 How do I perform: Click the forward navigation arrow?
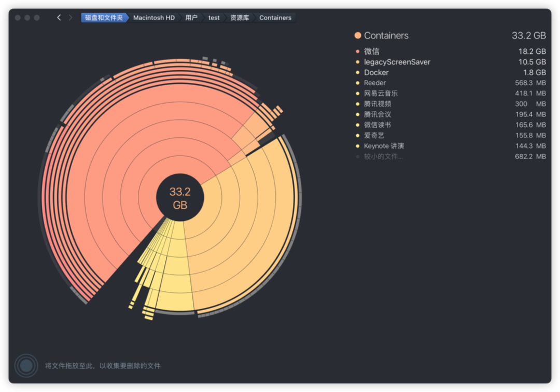point(70,17)
